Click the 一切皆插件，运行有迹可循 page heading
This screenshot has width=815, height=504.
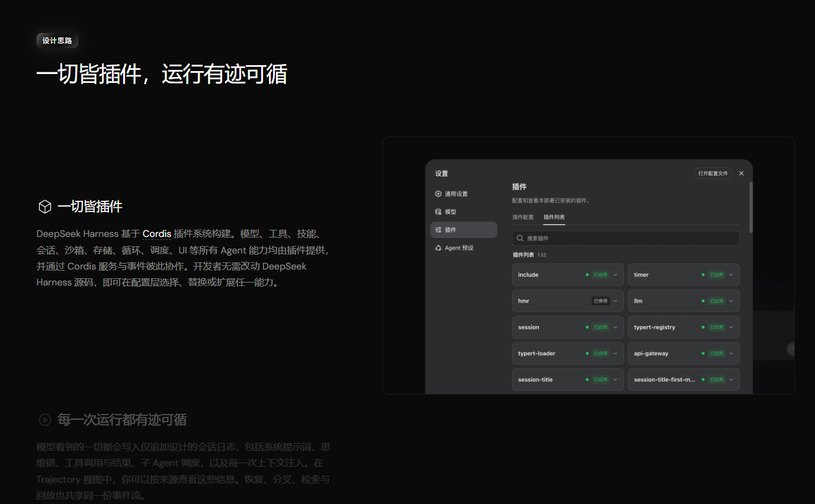click(x=162, y=75)
